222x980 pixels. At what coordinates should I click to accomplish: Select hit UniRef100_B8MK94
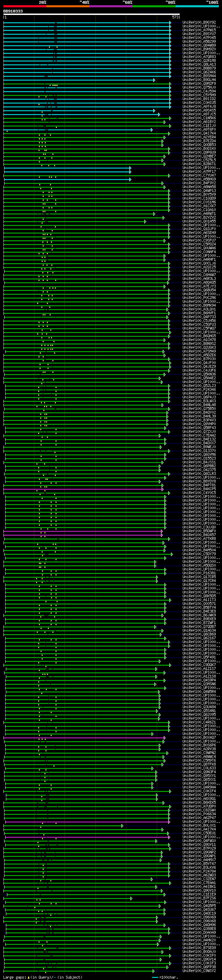pyautogui.click(x=199, y=306)
